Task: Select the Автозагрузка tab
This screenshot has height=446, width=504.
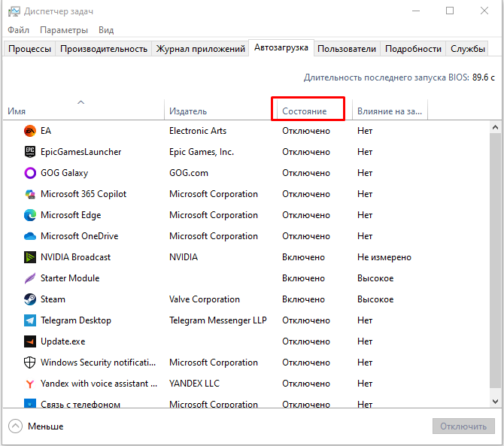Action: tap(281, 47)
